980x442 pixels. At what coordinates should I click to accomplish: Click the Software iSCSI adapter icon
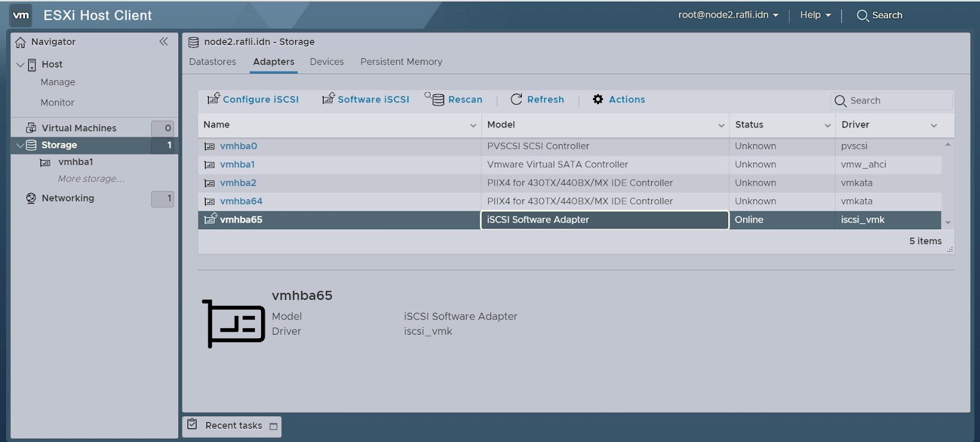point(328,98)
